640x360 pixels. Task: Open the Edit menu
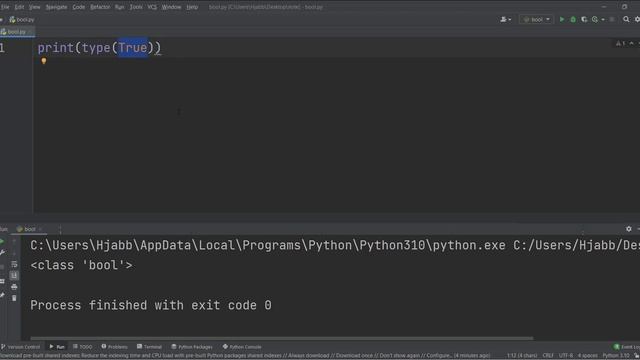pyautogui.click(x=19, y=7)
